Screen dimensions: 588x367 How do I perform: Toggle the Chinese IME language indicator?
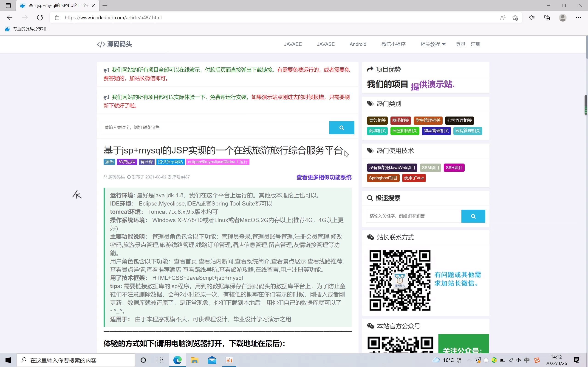527,360
